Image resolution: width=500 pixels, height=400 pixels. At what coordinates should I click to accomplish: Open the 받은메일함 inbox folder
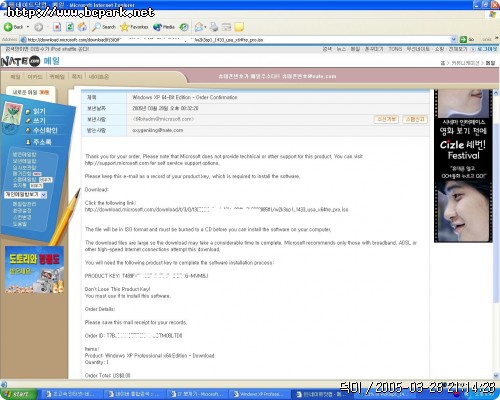click(24, 155)
